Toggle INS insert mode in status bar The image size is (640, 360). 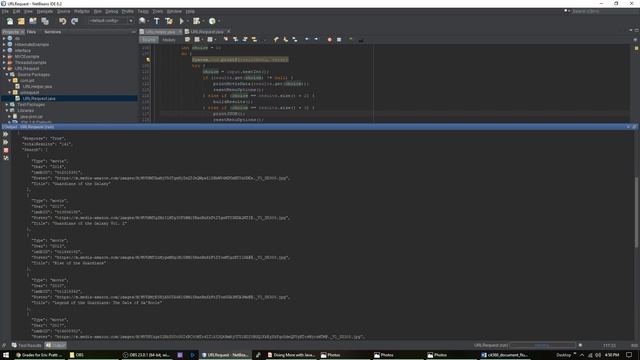point(634,345)
